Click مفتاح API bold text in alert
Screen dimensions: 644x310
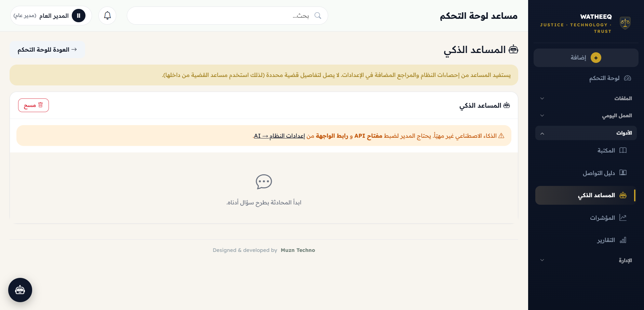[368, 136]
